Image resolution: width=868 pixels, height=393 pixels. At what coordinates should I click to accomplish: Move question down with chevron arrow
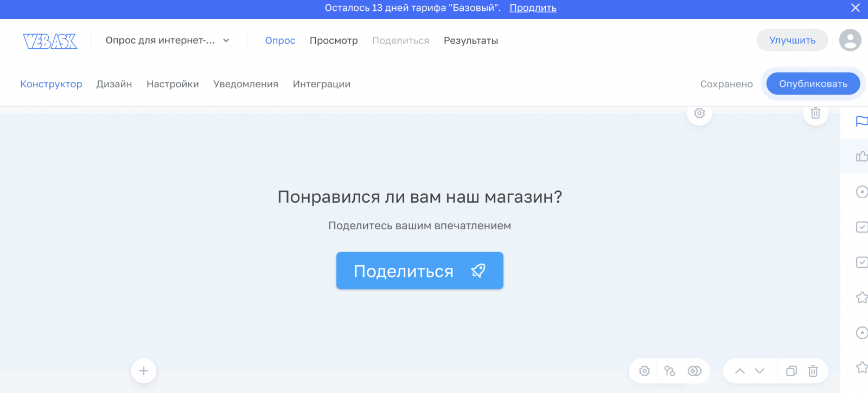pos(759,371)
